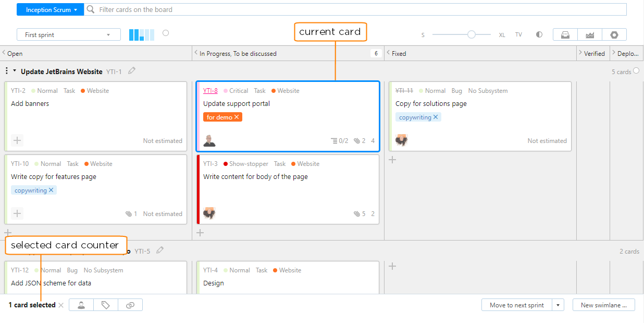Click the Filter cards search field
Screen dimensions: 644x323
coord(354,9)
